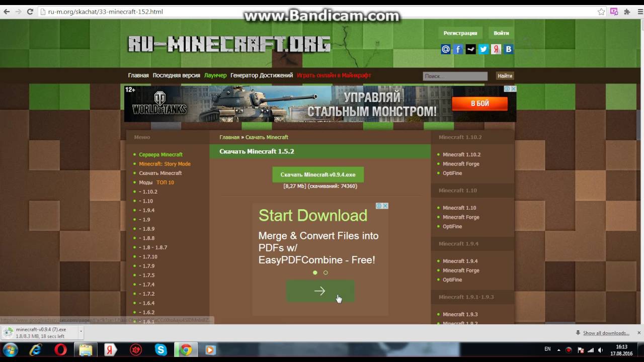Click the Регистрация button
This screenshot has width=644, height=362.
[460, 33]
